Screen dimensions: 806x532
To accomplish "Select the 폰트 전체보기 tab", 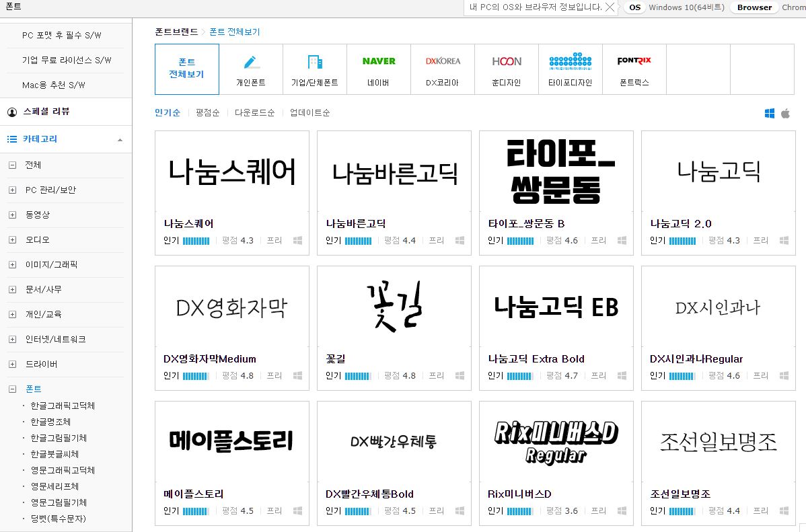I will [186, 69].
